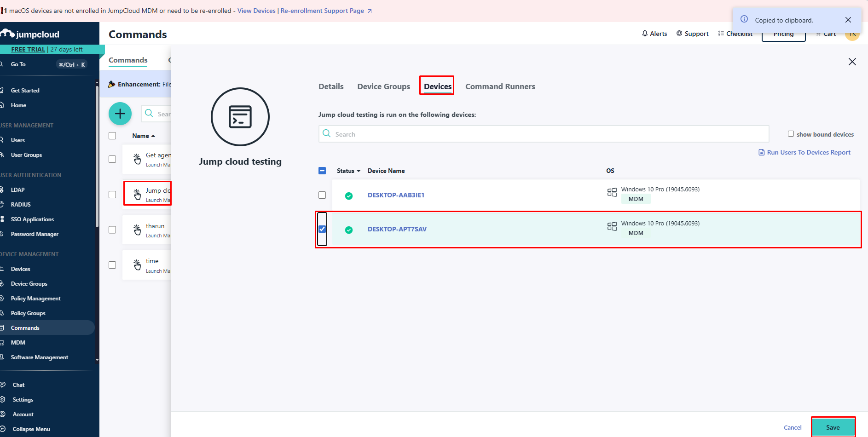Screen dimensions: 868x437
Task: Click the run icon for Jump cloud command
Action: click(137, 194)
